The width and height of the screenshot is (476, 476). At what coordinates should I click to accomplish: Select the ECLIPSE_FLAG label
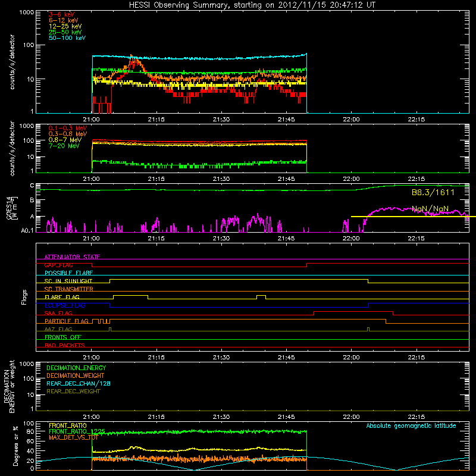(65, 305)
